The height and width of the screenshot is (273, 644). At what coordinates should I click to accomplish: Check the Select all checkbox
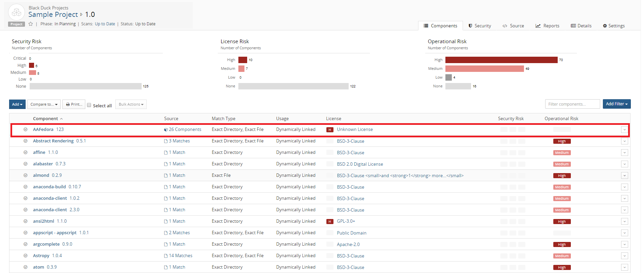click(x=89, y=105)
